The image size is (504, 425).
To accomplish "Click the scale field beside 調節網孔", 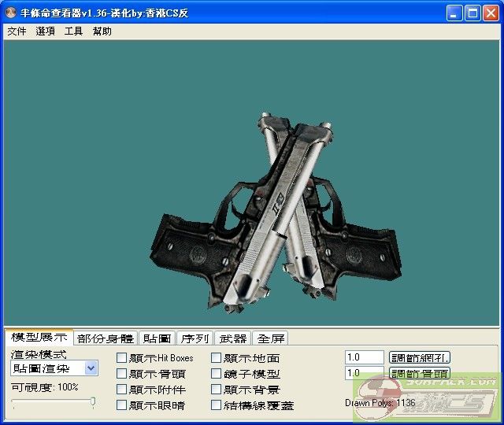I will (364, 357).
